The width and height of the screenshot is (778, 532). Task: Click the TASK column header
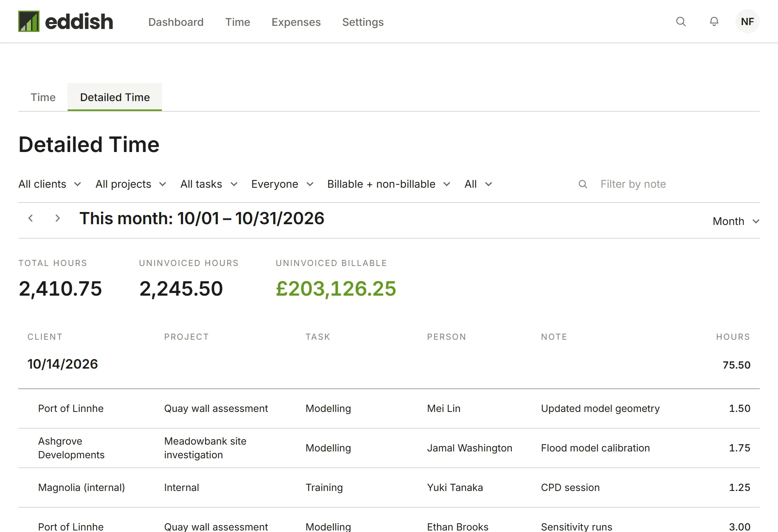[x=318, y=337]
